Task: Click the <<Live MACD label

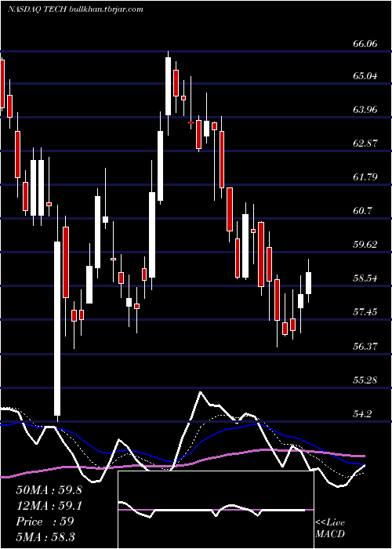Action: tap(330, 529)
